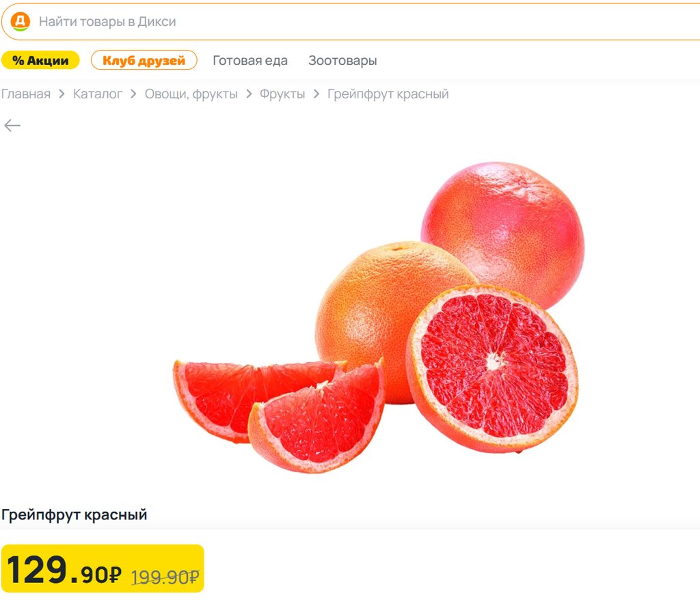Image resolution: width=700 pixels, height=600 pixels.
Task: Click chevron after Фрукты breadcrumb
Action: pos(316,94)
